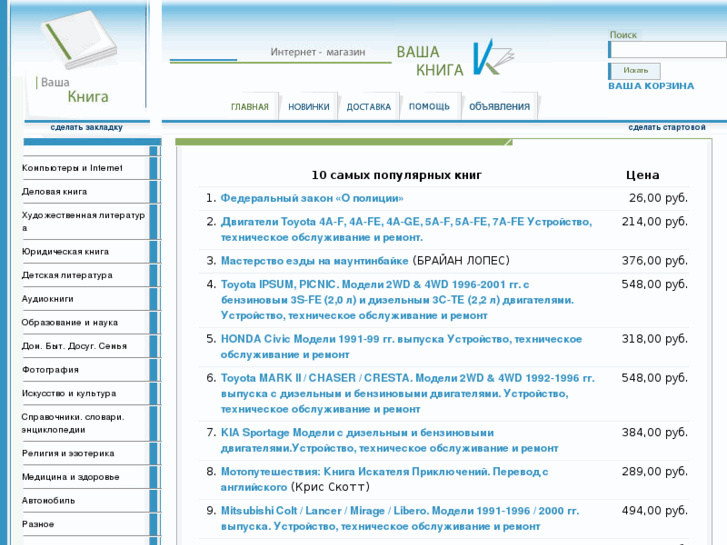727x545 pixels.
Task: Open the Автомобиль category
Action: click(48, 500)
